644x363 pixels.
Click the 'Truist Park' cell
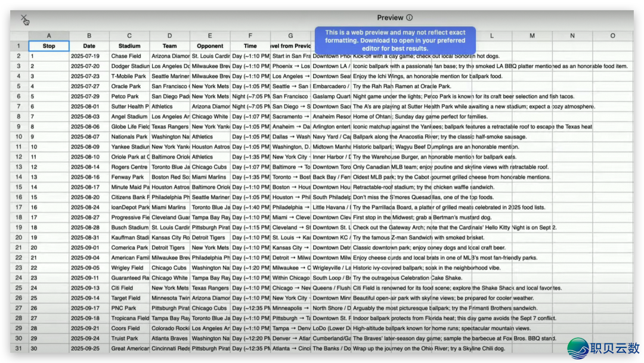pyautogui.click(x=129, y=339)
